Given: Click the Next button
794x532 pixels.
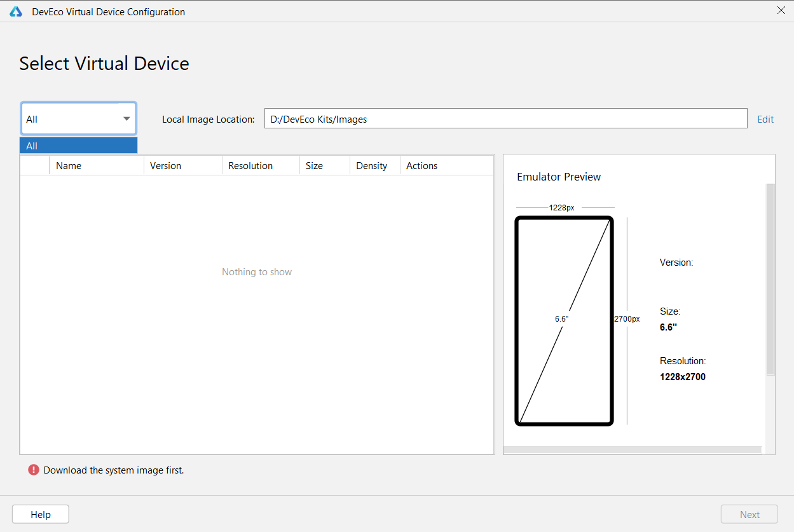Looking at the screenshot, I should 750,514.
